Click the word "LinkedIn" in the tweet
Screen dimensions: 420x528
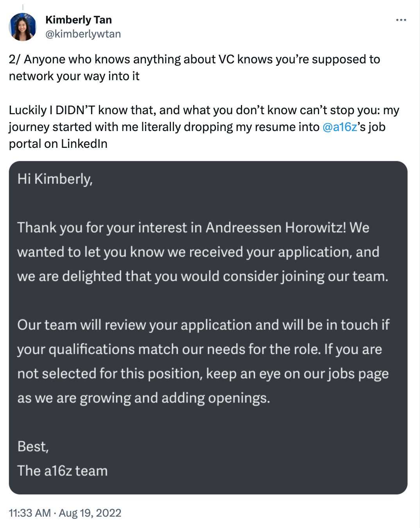coord(84,144)
